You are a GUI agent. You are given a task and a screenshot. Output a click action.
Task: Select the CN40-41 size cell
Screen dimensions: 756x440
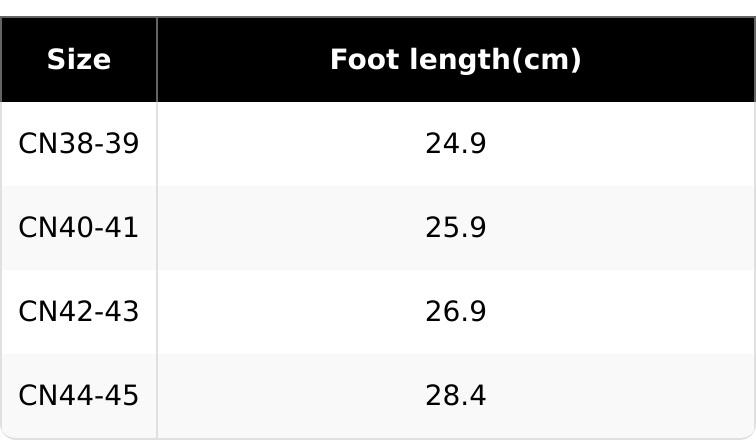point(79,228)
